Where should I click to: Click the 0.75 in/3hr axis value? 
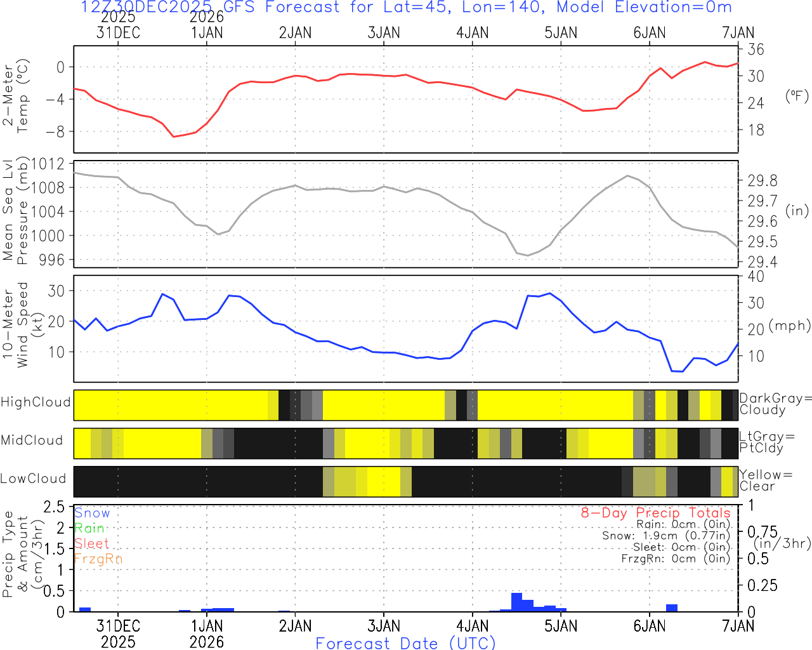tap(763, 532)
